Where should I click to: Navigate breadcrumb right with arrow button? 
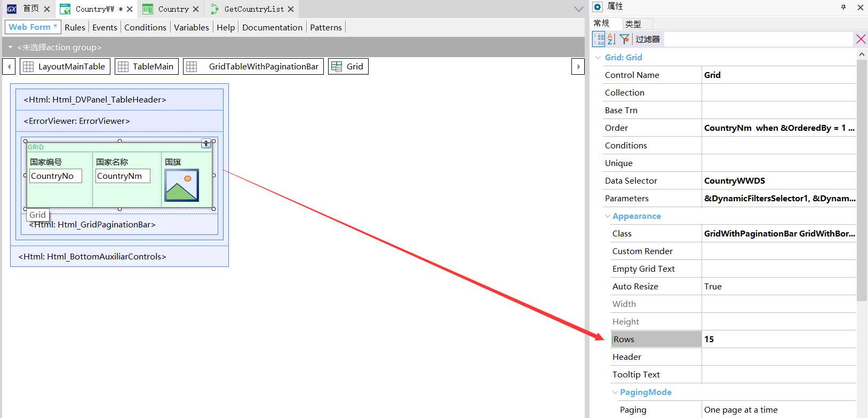click(578, 67)
